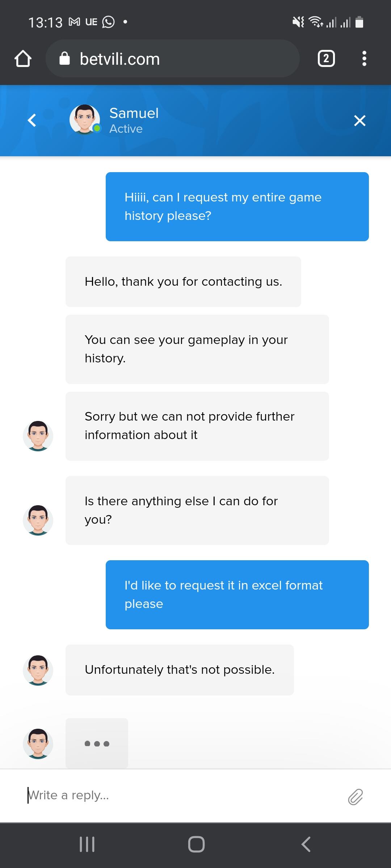The width and height of the screenshot is (391, 868).
Task: Tap the padlock icon in address bar
Action: coord(64,59)
